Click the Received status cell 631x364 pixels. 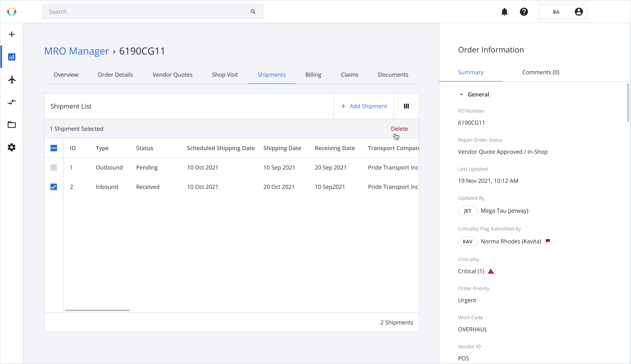tap(148, 187)
